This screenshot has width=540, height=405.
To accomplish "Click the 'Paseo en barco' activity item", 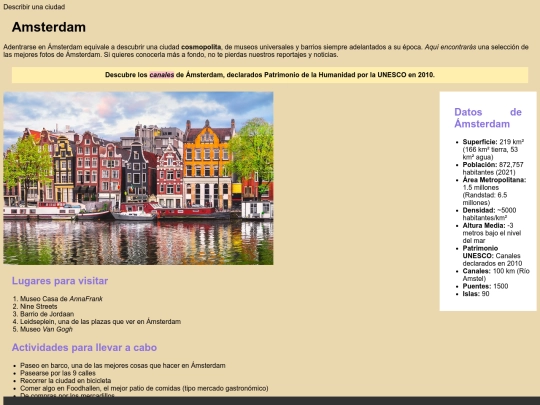I will point(123,365).
